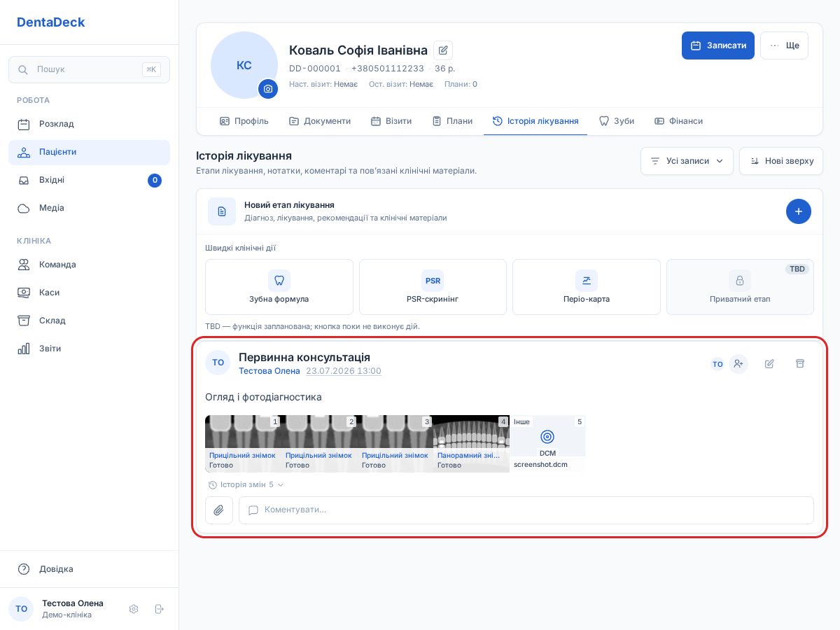Click the edit pencil beside patient name
The height and width of the screenshot is (630, 840).
[x=443, y=50]
